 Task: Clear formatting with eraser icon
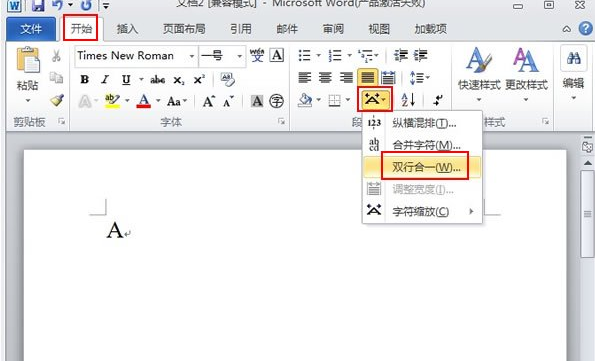coord(228,79)
